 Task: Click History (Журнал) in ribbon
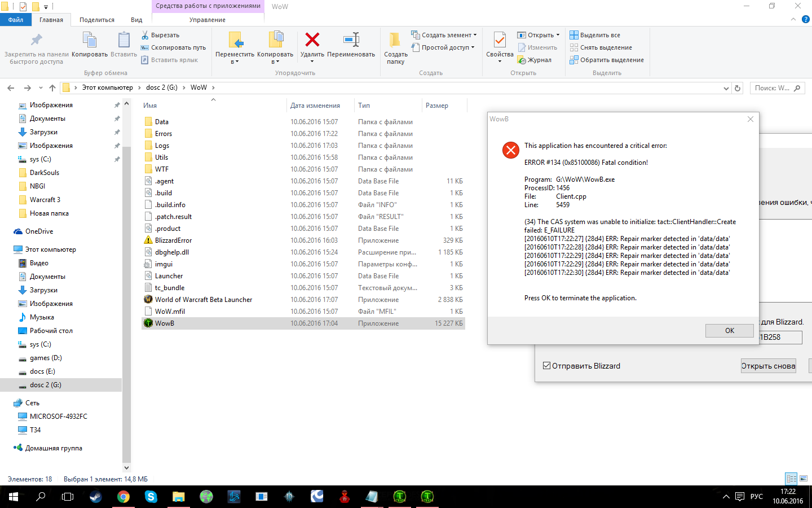click(535, 60)
